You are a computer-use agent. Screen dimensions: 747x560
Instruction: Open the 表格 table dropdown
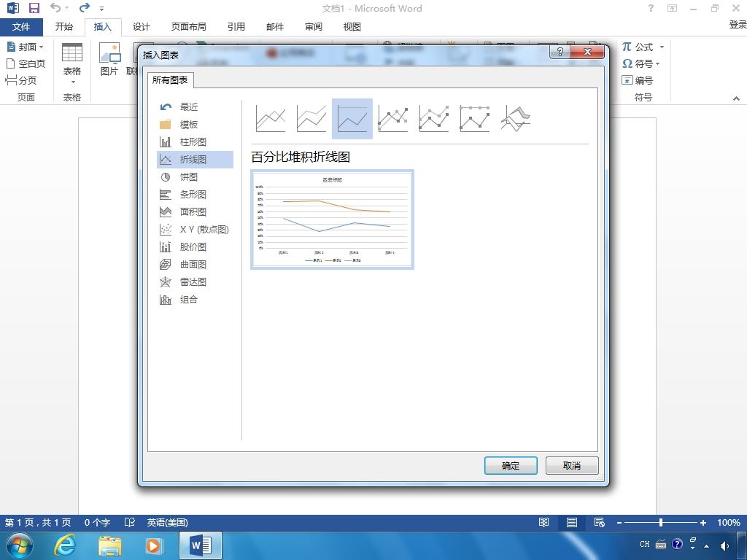coord(72,63)
